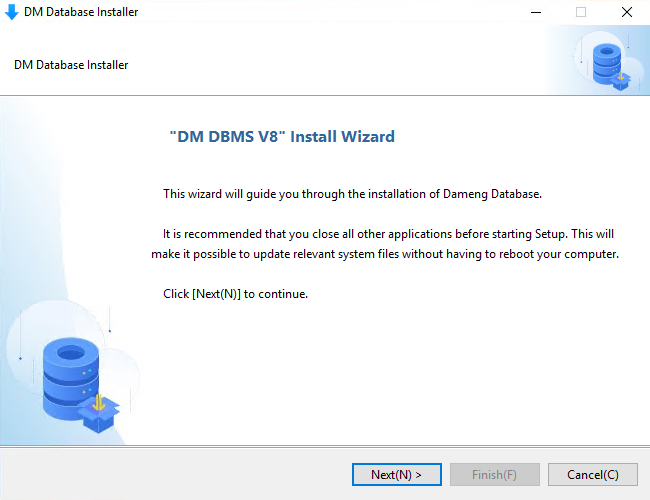Minimize the DM Database Installer window

click(x=536, y=12)
